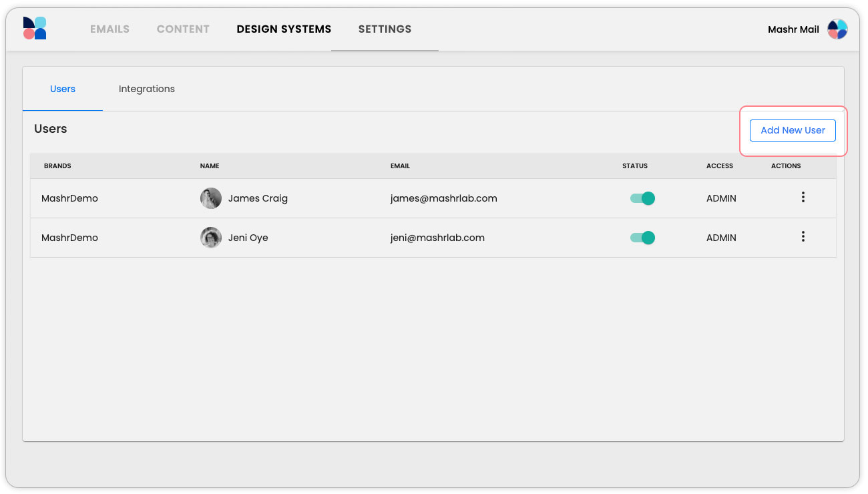
Task: Click the jeni@mashrlab.com email address
Action: click(x=437, y=238)
